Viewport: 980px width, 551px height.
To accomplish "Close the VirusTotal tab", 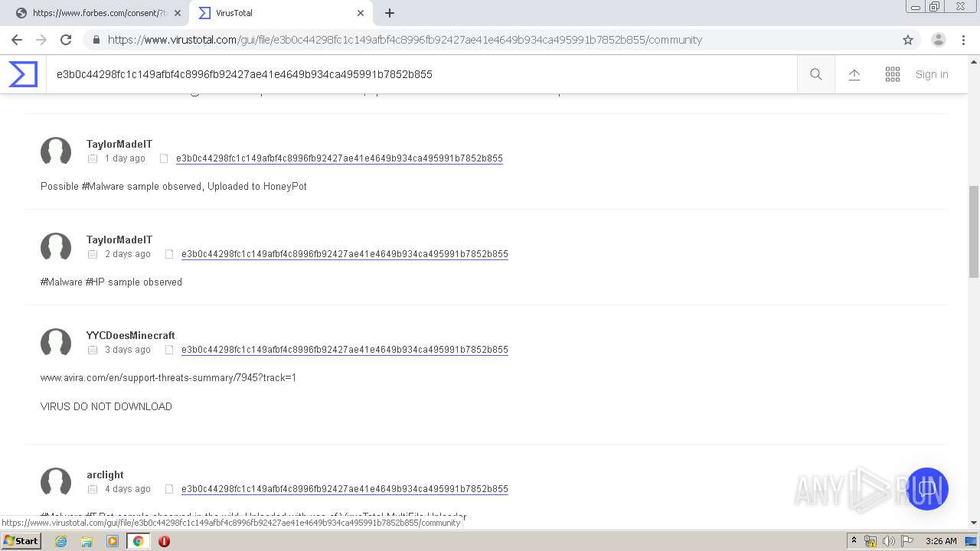I will [x=360, y=13].
